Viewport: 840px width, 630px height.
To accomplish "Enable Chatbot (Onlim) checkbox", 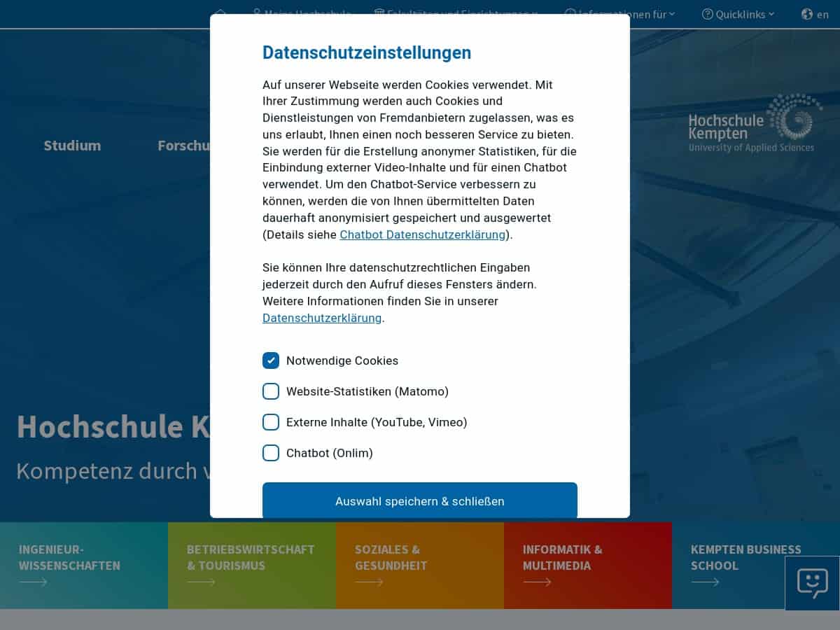I will pos(271,453).
